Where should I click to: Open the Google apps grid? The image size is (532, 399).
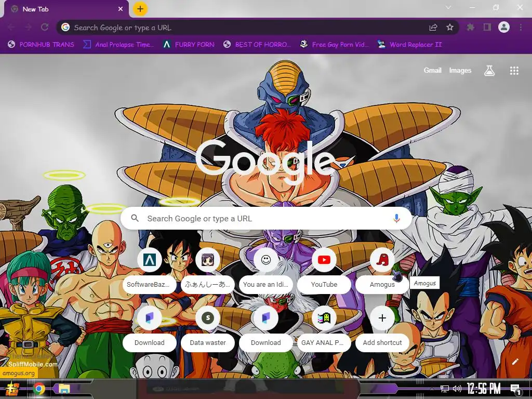pos(514,71)
